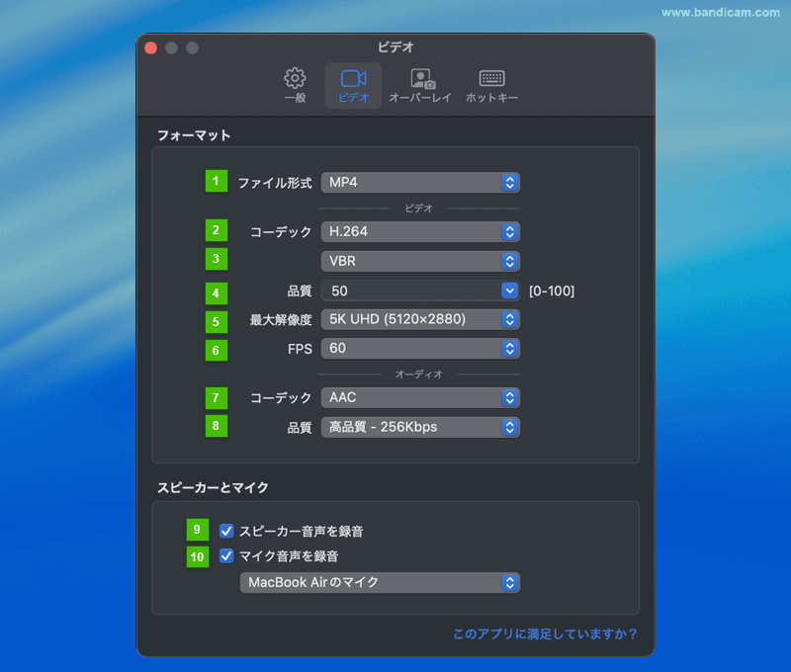Select the ビデオ camera icon tab
Image resolution: width=791 pixels, height=672 pixels.
coord(353,79)
